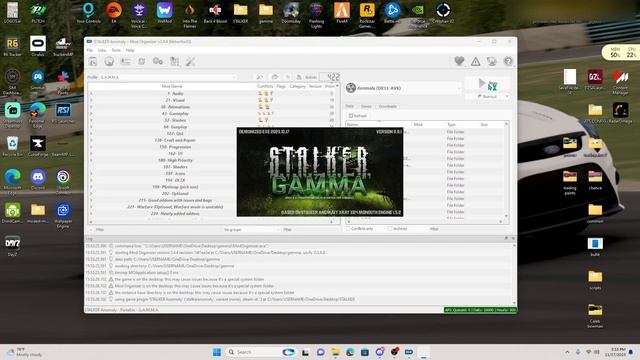
Task: Click the Endorse heart icon
Action: [x=459, y=61]
